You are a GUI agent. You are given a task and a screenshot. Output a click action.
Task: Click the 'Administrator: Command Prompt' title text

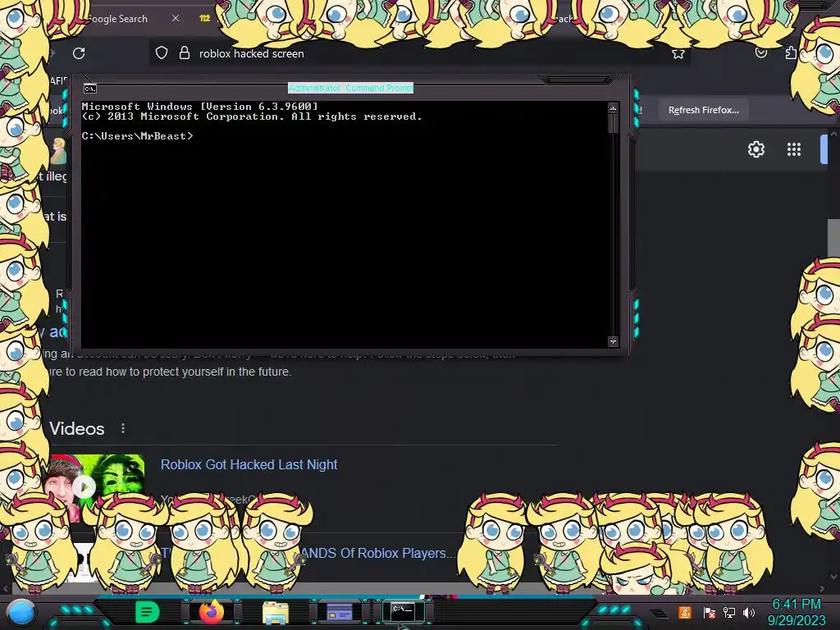click(350, 88)
